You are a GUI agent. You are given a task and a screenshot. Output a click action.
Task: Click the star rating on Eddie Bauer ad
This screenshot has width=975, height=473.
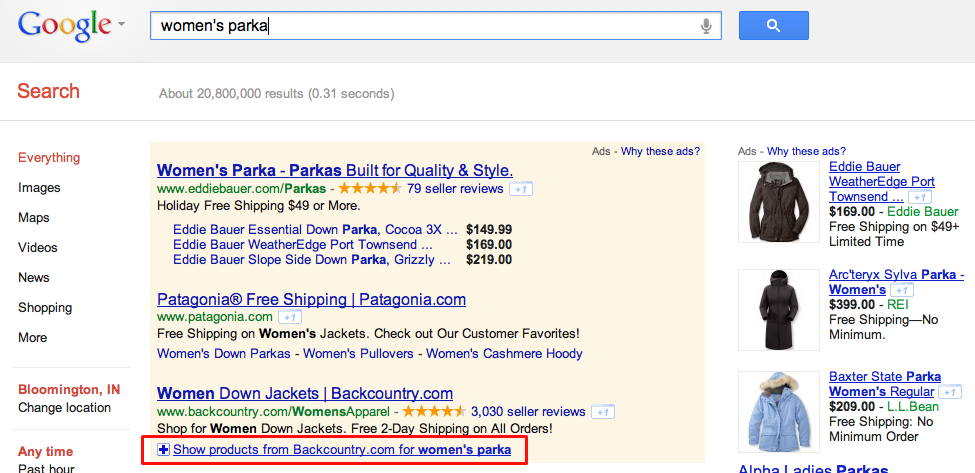tap(371, 188)
